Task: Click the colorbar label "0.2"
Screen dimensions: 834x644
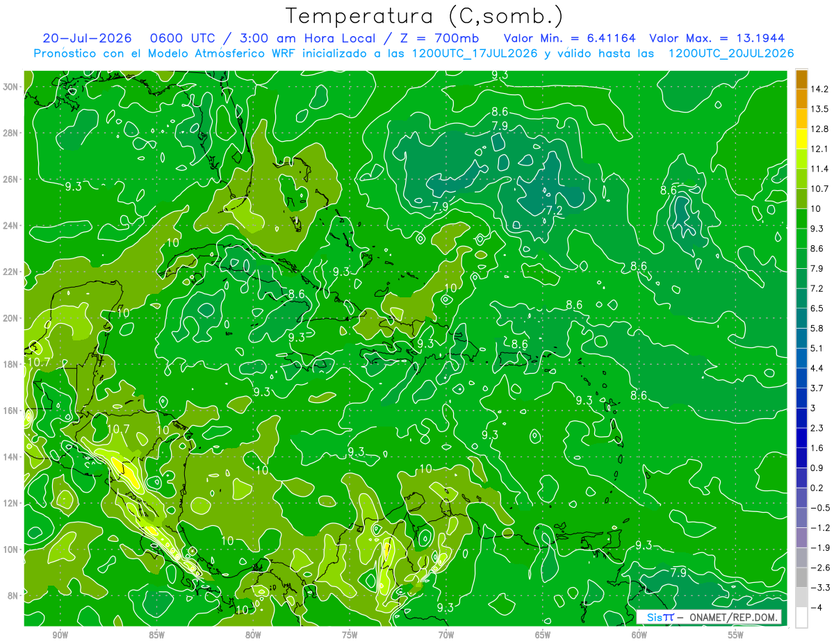Action: 817,488
